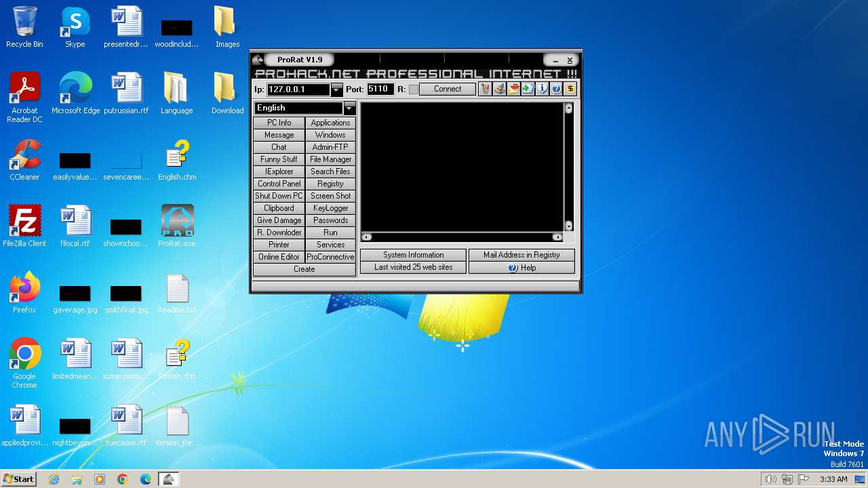868x488 pixels.
Task: Select the Readme.txt desktop file
Action: [177, 293]
